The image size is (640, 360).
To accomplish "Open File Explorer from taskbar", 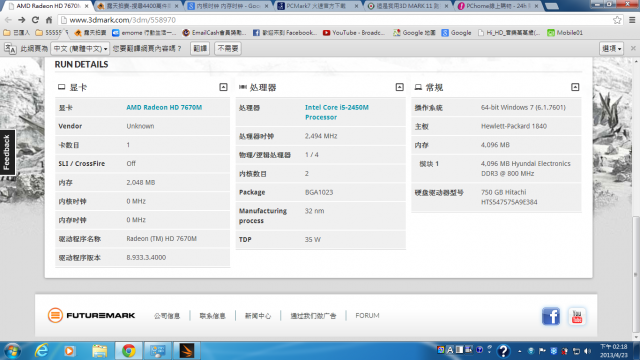I will point(99,351).
